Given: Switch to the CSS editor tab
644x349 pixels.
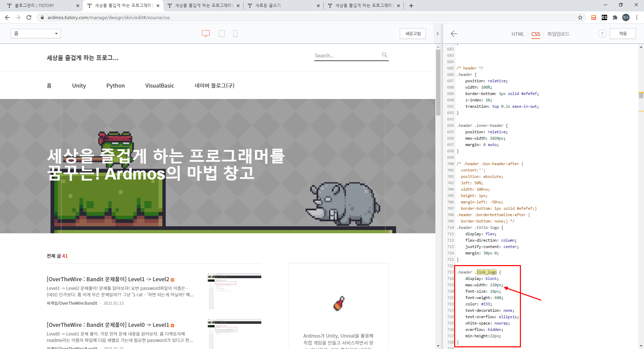Looking at the screenshot, I should (536, 34).
